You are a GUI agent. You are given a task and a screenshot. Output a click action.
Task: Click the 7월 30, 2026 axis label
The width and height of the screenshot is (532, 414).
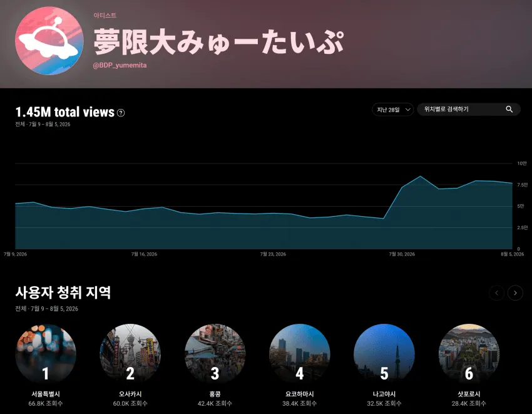[x=402, y=254]
